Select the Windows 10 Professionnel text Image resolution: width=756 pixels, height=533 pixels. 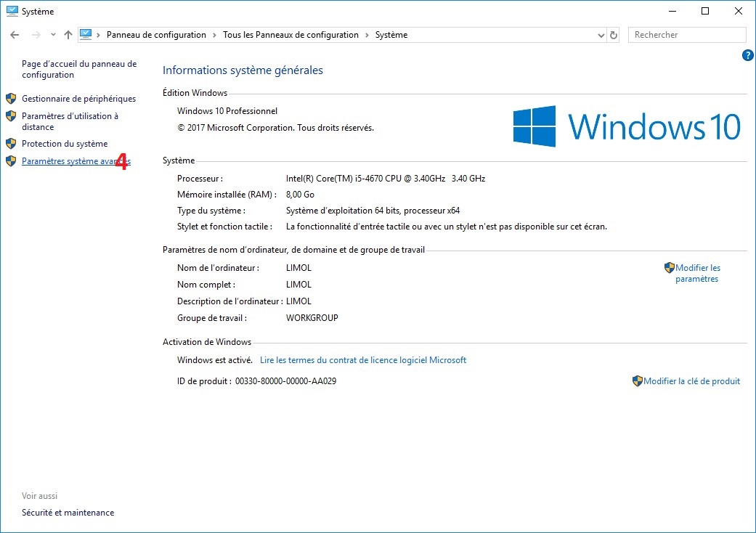tap(227, 111)
